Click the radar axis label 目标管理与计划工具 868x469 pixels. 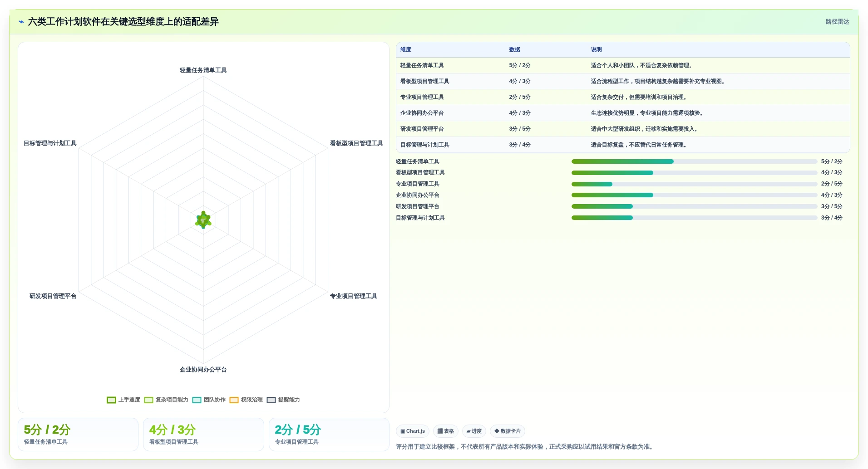(x=50, y=143)
